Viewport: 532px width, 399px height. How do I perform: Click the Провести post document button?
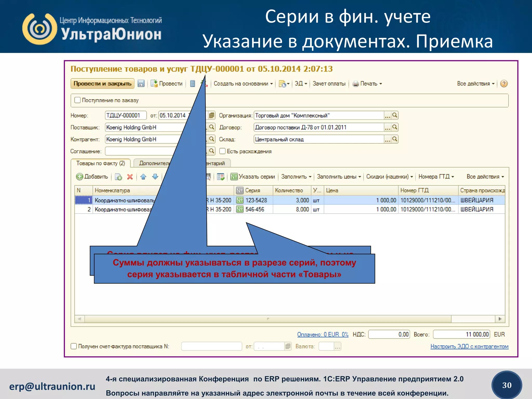167,84
